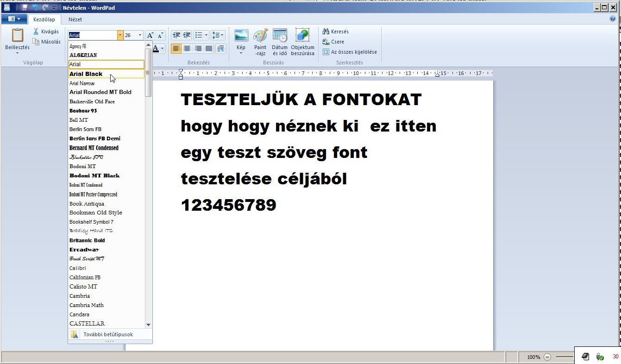Image resolution: width=621 pixels, height=364 pixels.
Task: Click Keresés find button
Action: [x=336, y=31]
